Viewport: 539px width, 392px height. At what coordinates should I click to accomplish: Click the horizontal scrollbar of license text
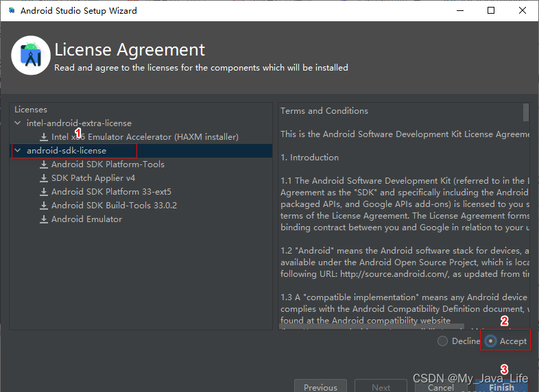372,326
